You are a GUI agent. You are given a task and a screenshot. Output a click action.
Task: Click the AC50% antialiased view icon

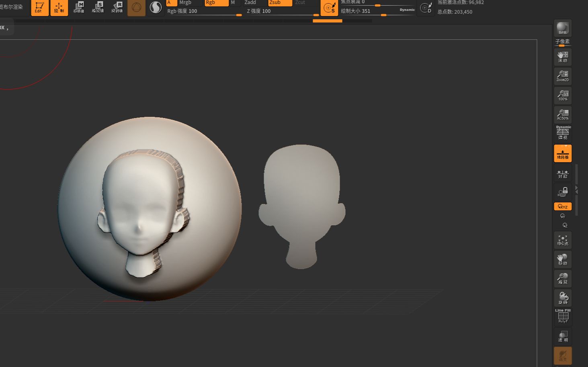tap(562, 115)
